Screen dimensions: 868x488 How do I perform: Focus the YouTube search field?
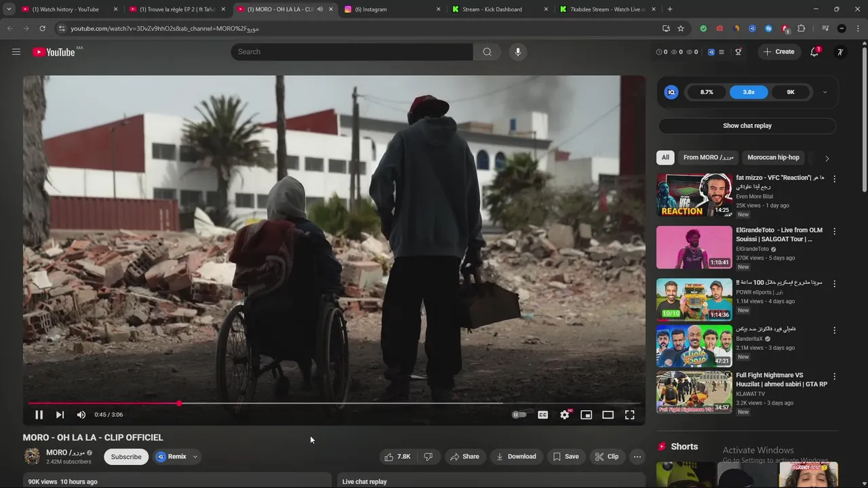click(x=352, y=52)
